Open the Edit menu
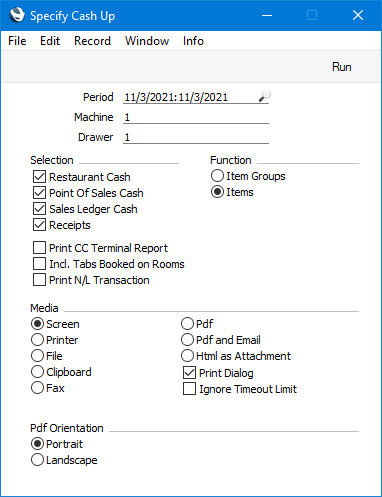Image resolution: width=382 pixels, height=497 pixels. [50, 41]
